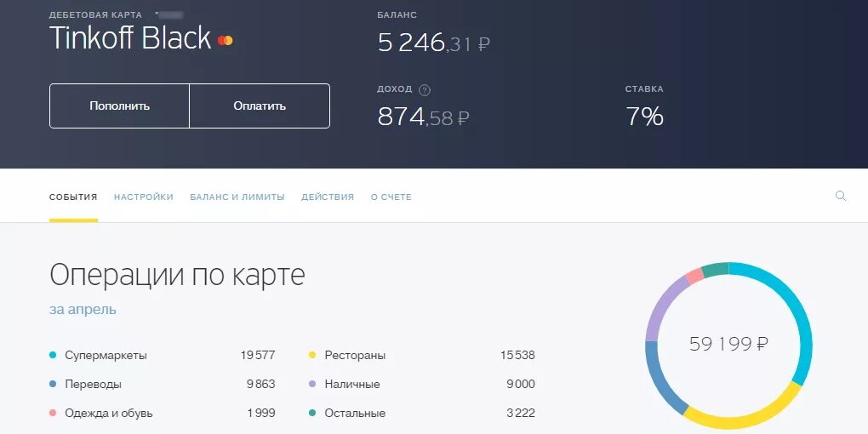The height and width of the screenshot is (434, 868).
Task: Click the Tinkoff Black card title
Action: click(x=131, y=38)
